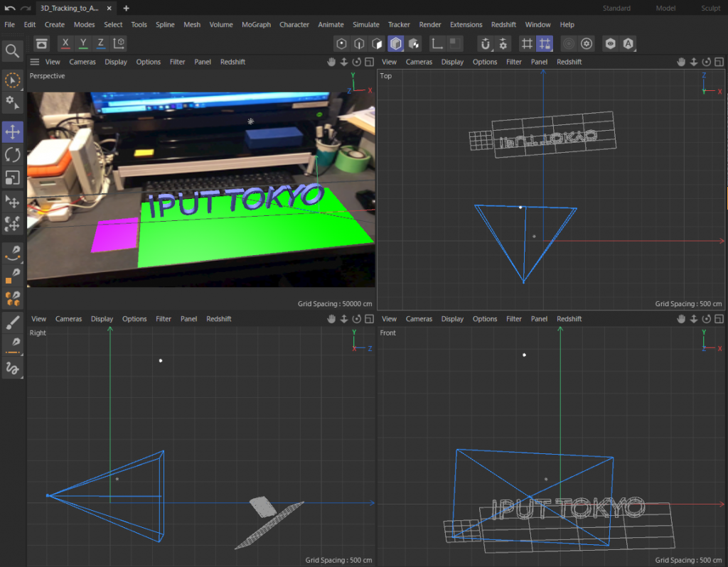This screenshot has height=567, width=728.
Task: Open Render Settings gear icon
Action: [587, 43]
